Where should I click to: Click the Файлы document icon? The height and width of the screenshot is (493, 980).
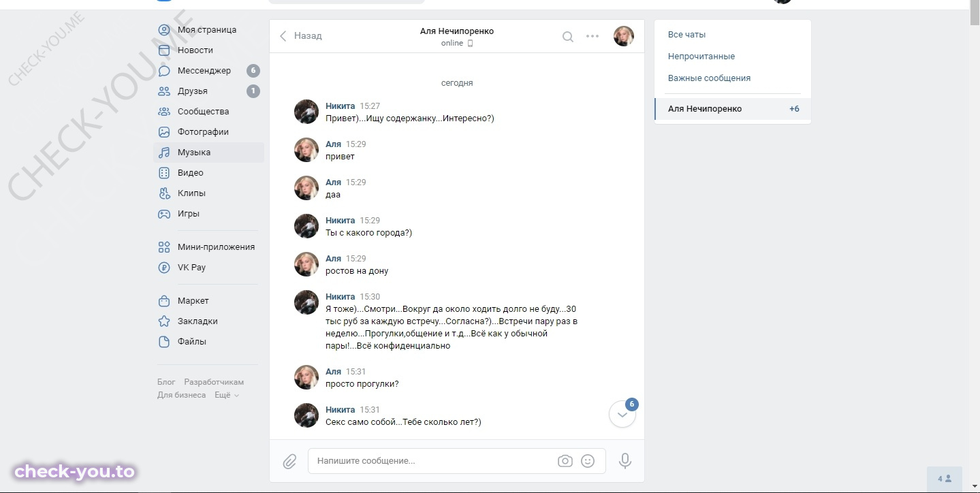coord(164,342)
